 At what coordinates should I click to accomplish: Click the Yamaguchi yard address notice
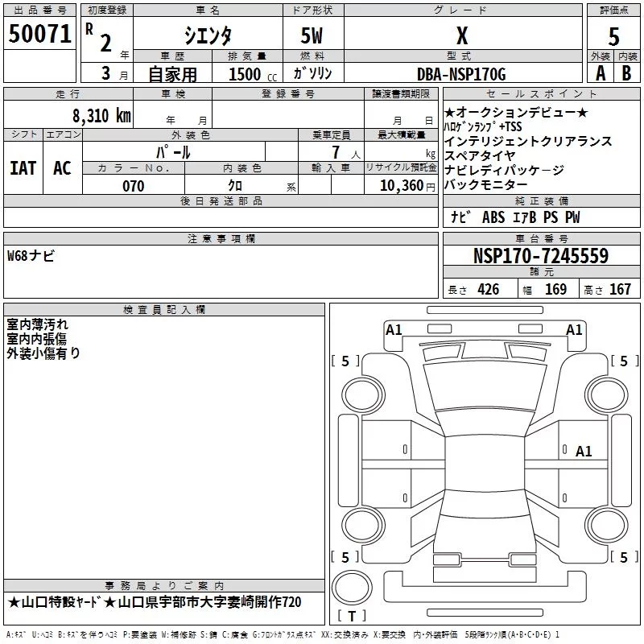[155, 602]
